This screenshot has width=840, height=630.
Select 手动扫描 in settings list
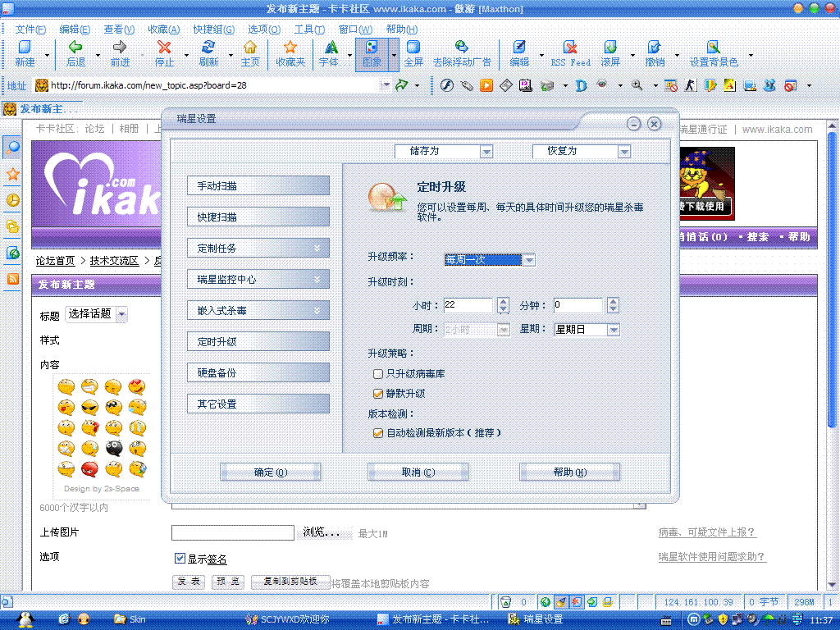coord(258,186)
